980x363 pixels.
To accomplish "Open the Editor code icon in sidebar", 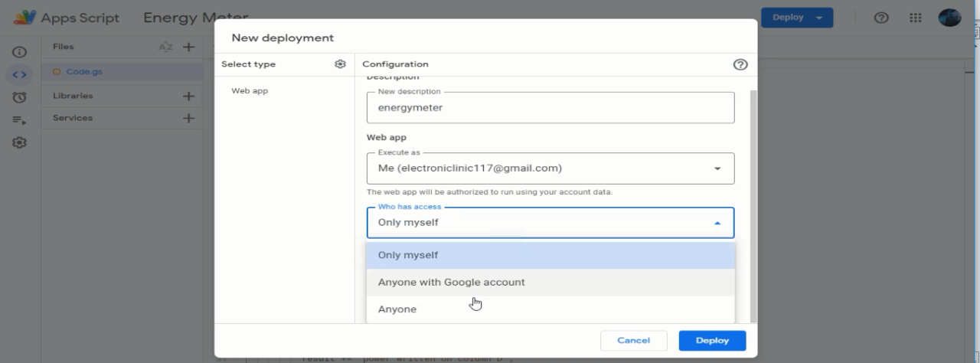I will tap(20, 75).
